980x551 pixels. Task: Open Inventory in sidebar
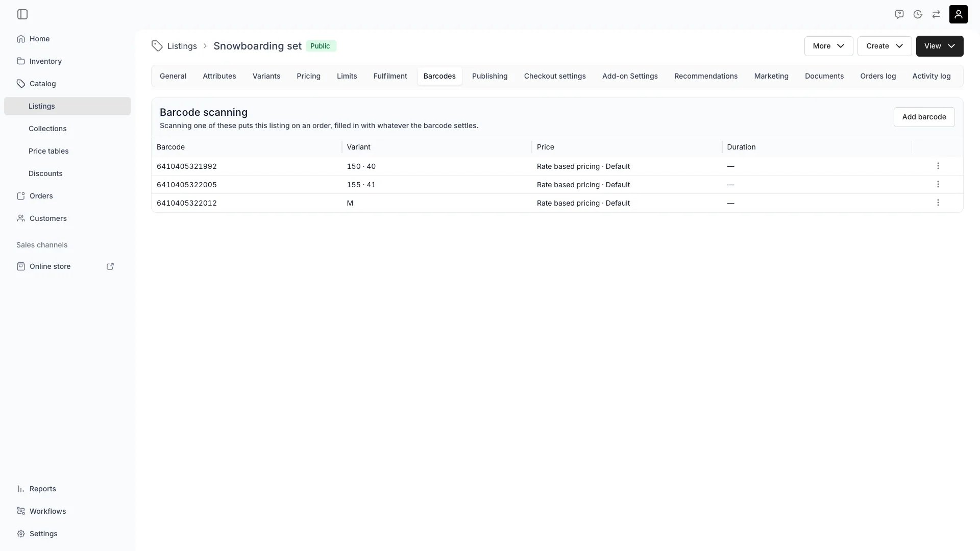[x=67, y=61]
